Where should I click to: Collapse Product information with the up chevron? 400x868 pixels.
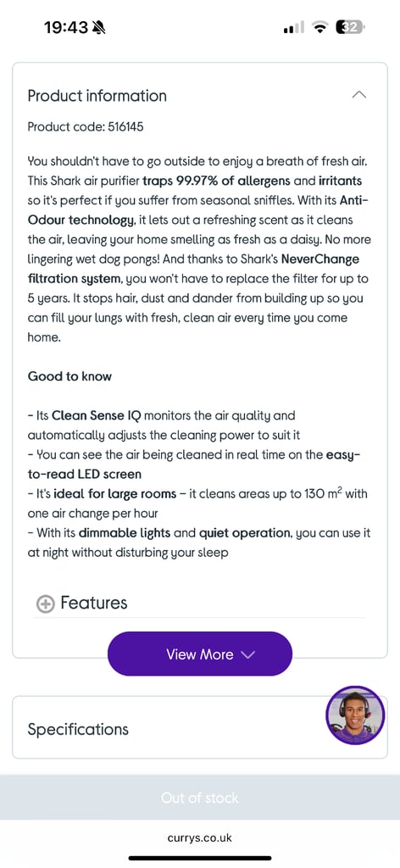tap(359, 95)
